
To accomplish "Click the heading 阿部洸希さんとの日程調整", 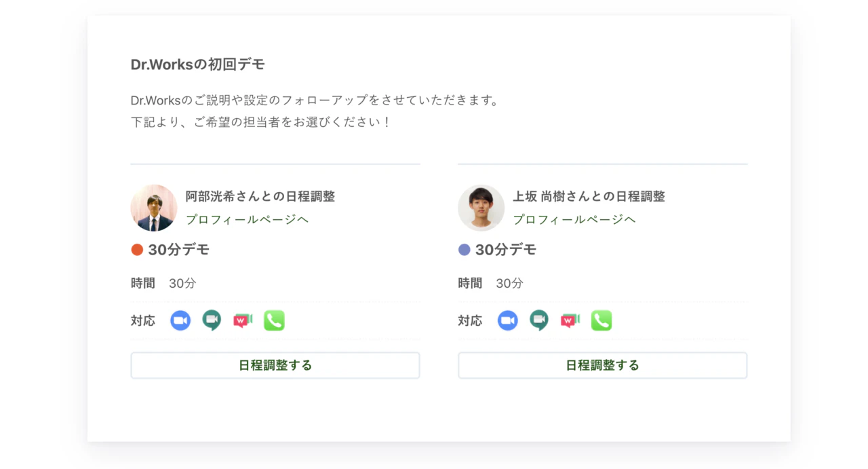I will coord(260,196).
